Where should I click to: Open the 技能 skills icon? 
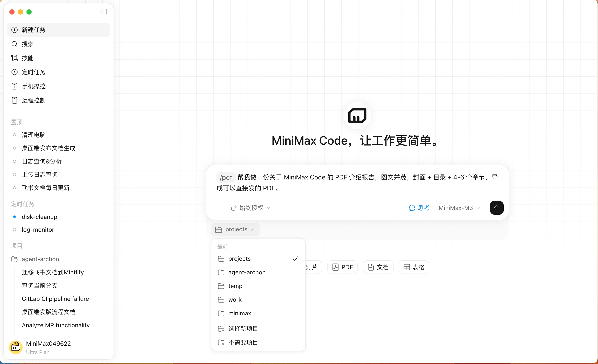coord(15,58)
